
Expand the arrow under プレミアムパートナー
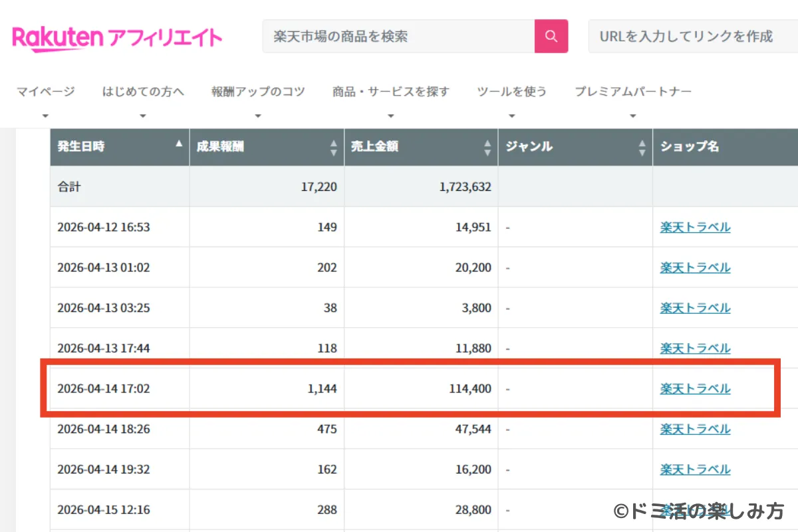click(x=633, y=116)
